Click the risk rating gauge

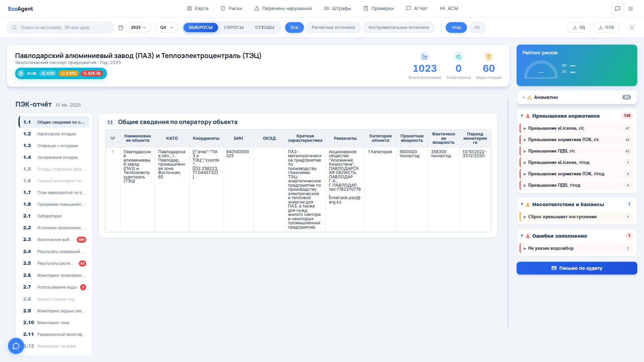[541, 70]
